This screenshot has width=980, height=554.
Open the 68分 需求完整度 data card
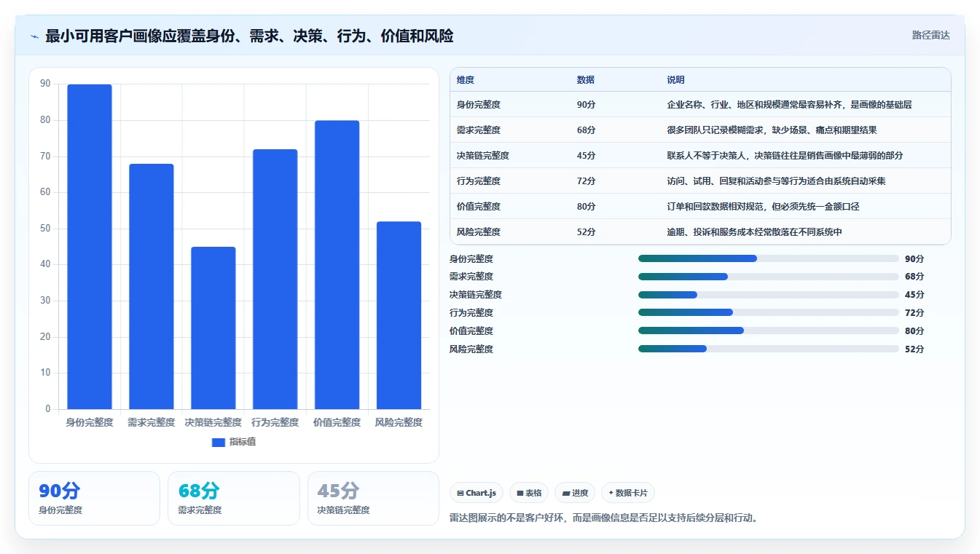coord(234,498)
